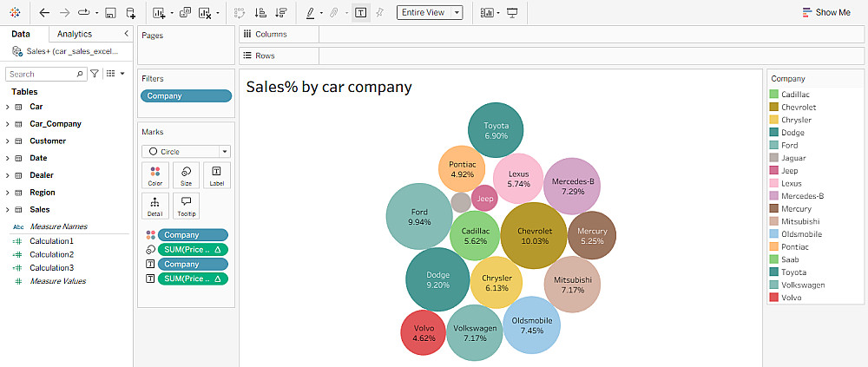The width and height of the screenshot is (868, 367).
Task: Click the Presentation Mode icon
Action: (511, 13)
